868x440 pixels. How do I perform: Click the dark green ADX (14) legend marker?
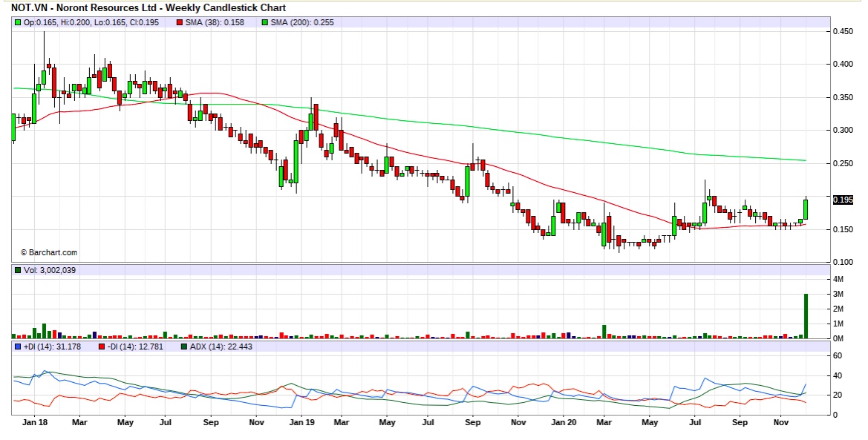[x=184, y=347]
